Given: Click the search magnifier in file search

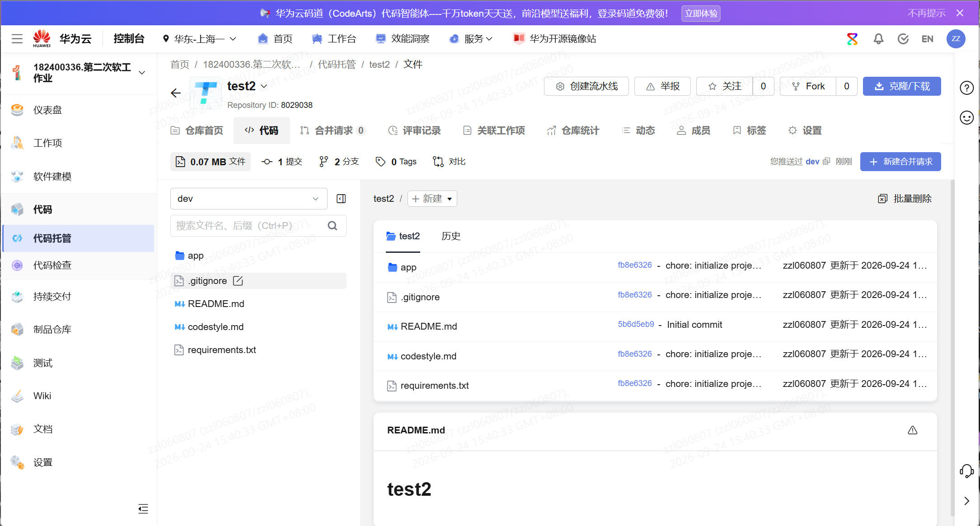Looking at the screenshot, I should 333,226.
